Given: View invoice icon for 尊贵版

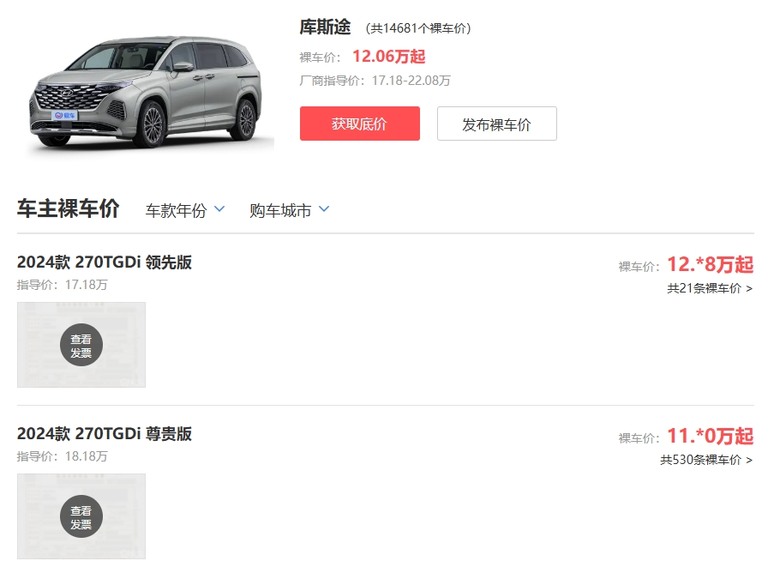Looking at the screenshot, I should (81, 516).
